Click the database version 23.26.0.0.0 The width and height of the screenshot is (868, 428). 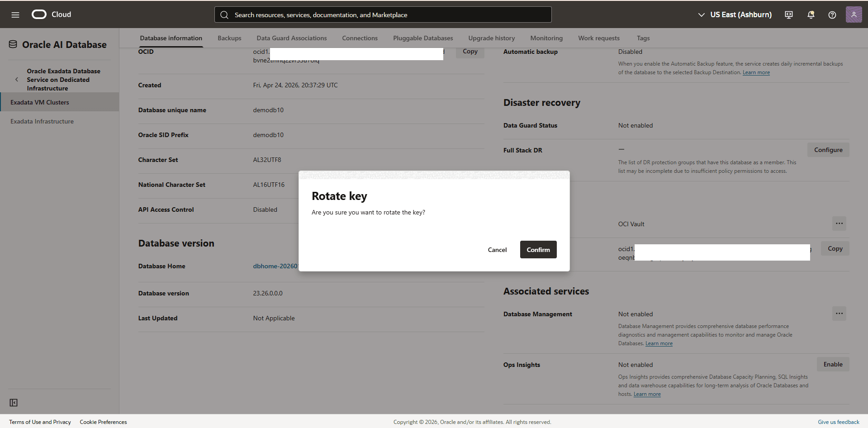[x=268, y=293]
